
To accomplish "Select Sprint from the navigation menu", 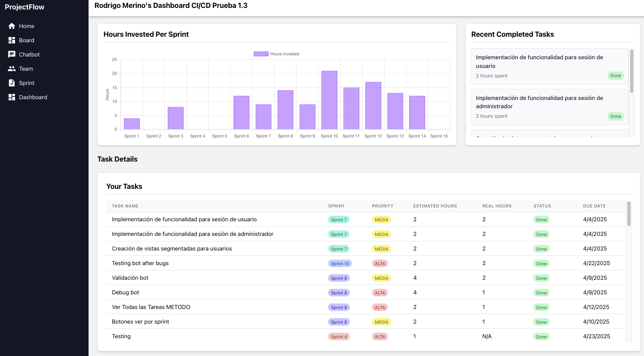I will click(x=26, y=83).
